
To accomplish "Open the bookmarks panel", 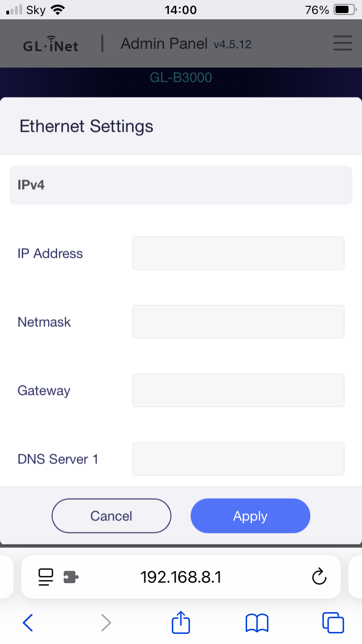I will point(256,623).
